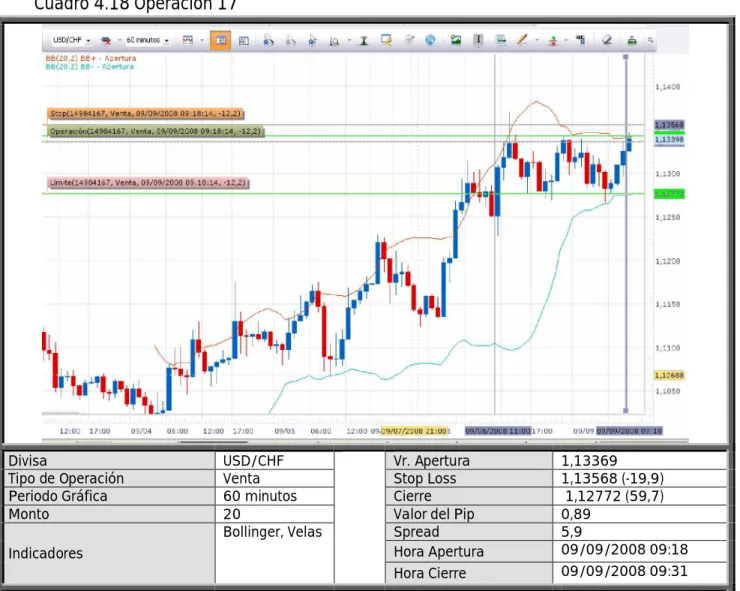Toggle the highlighted orange chart mode button
Viewport: 740px width, 591px height.
click(x=220, y=40)
